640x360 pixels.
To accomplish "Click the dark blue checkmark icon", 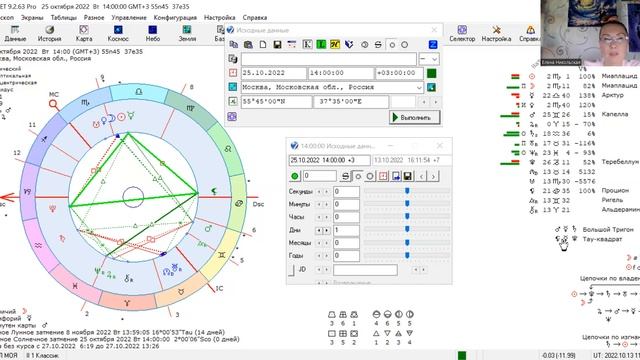I will pos(349,44).
